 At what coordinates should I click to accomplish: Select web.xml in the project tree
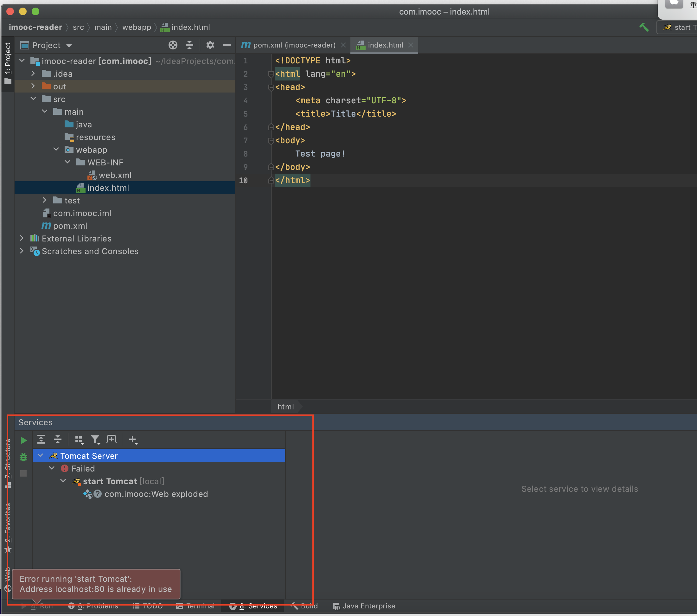tap(109, 175)
